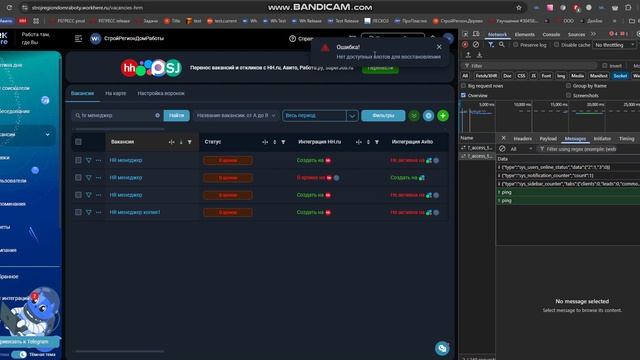Click the import HAR upload icon
Image resolution: width=640 pixels, height=360 pixels.
tap(468, 55)
